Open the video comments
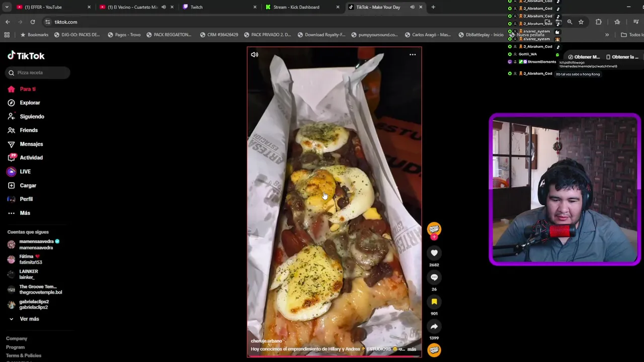This screenshot has height=362, width=644. click(x=434, y=278)
